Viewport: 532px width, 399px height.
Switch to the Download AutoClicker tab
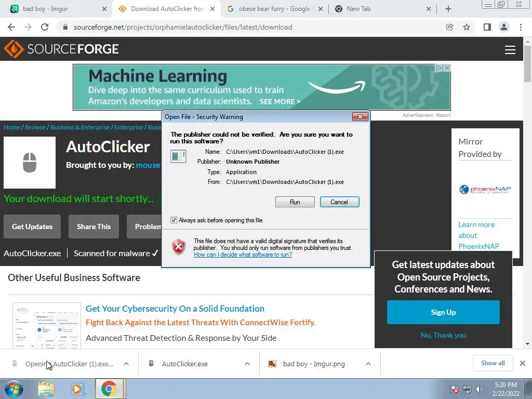166,9
